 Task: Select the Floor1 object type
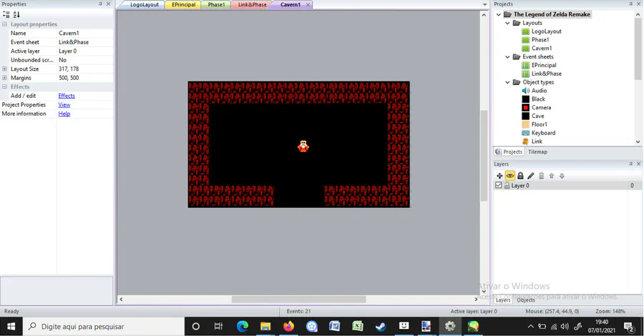click(x=540, y=124)
